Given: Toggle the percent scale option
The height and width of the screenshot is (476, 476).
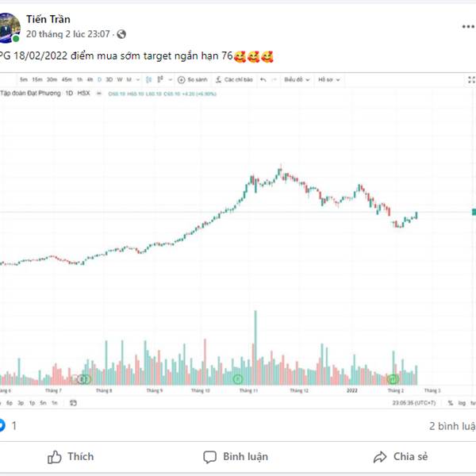Looking at the screenshot, I should tap(451, 403).
